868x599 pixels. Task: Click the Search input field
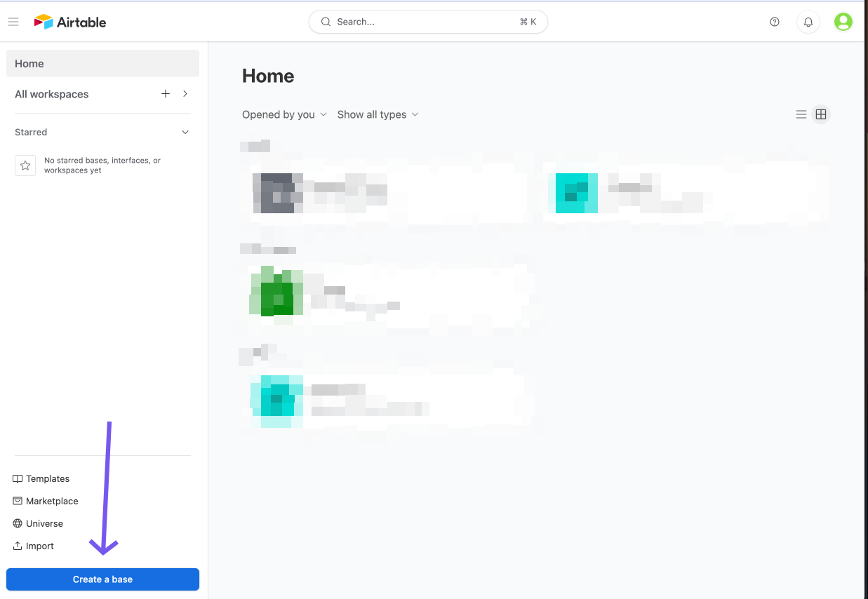[428, 22]
